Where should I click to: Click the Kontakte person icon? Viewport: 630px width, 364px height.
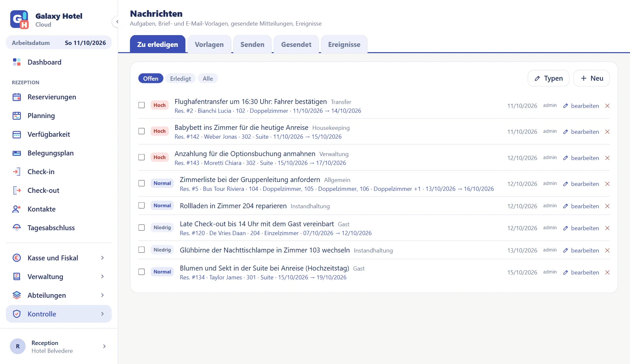coord(17,209)
